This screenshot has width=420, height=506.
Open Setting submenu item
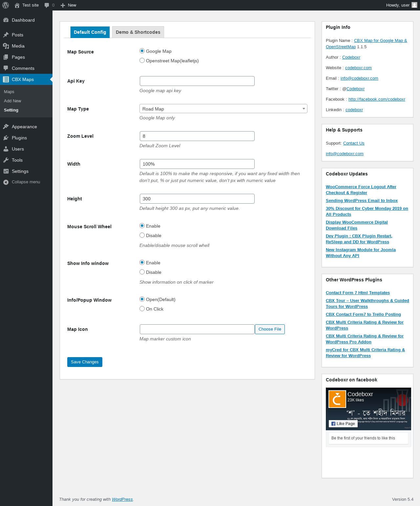click(11, 110)
